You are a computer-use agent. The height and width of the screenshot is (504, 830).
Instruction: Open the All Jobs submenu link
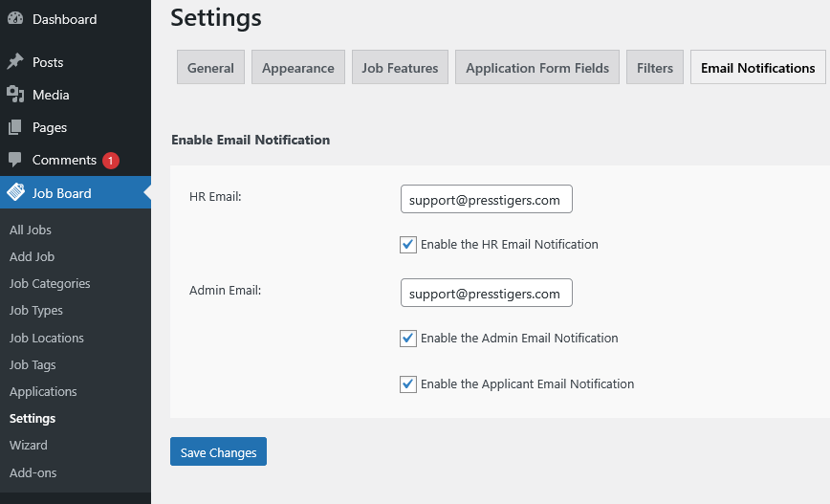tap(31, 230)
